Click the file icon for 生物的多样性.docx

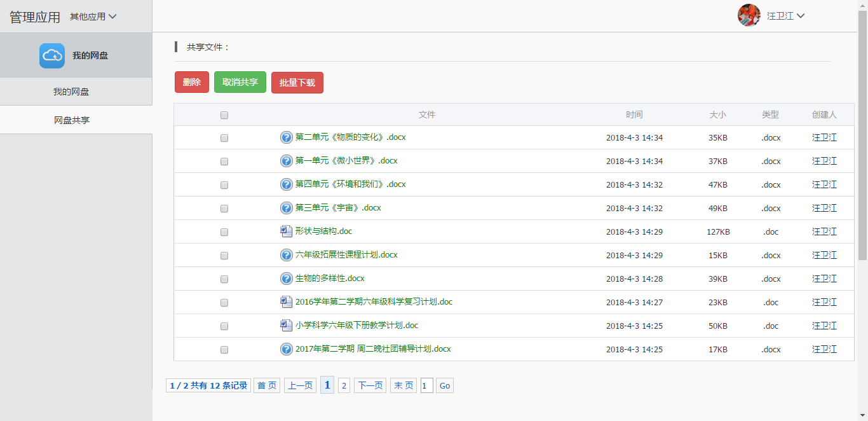[286, 279]
